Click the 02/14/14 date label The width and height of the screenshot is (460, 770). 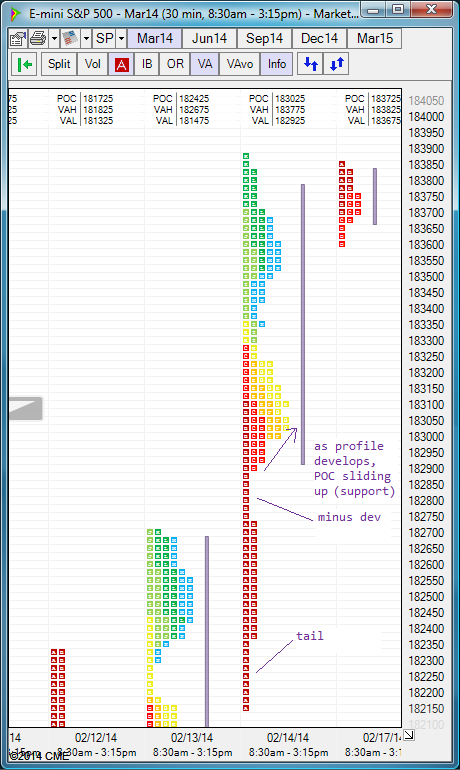[288, 738]
